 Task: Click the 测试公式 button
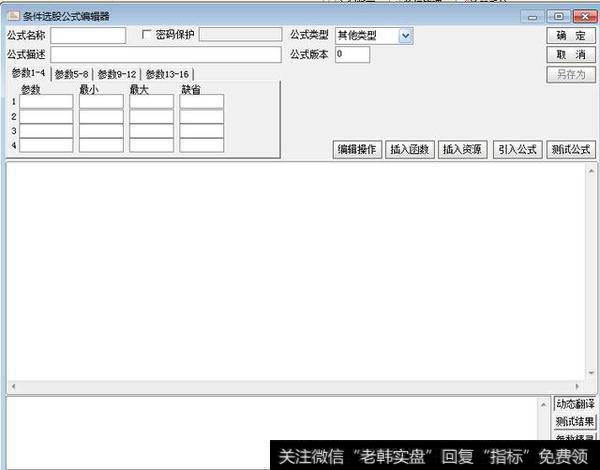coord(571,149)
